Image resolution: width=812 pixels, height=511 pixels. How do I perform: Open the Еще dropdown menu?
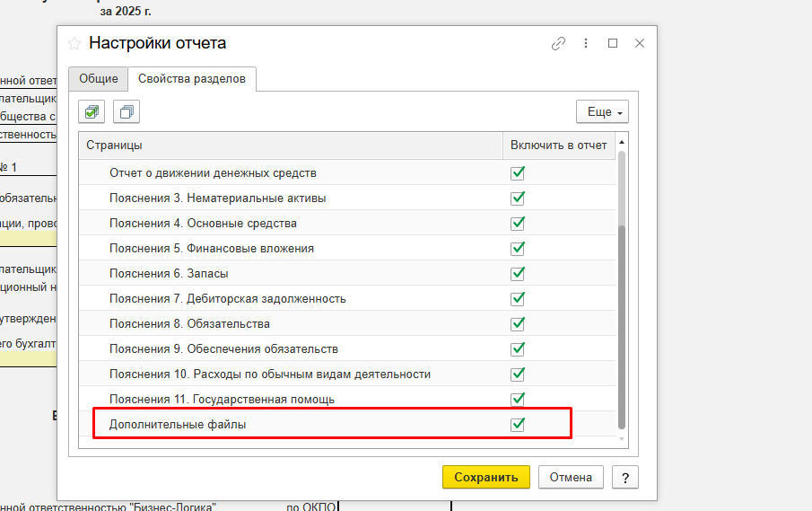(x=602, y=112)
